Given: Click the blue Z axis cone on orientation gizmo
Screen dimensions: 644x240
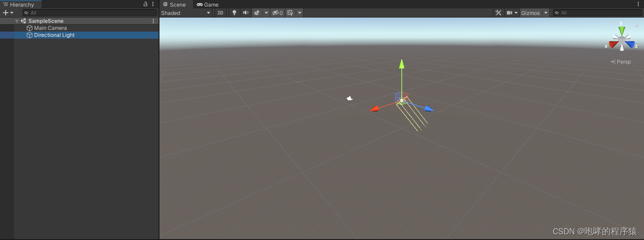Looking at the screenshot, I should point(630,44).
